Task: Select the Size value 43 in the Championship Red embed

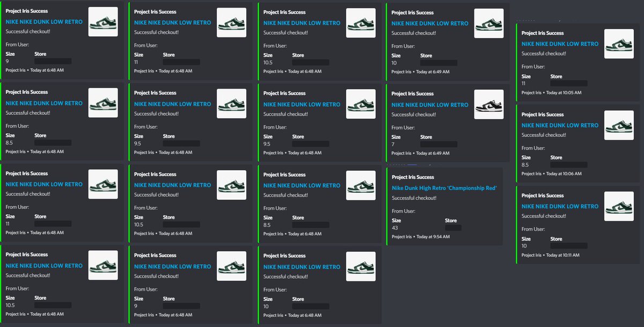Action: point(394,228)
